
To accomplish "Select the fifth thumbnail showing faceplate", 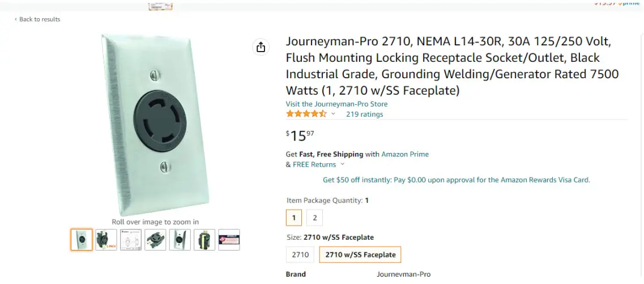I will pyautogui.click(x=180, y=240).
